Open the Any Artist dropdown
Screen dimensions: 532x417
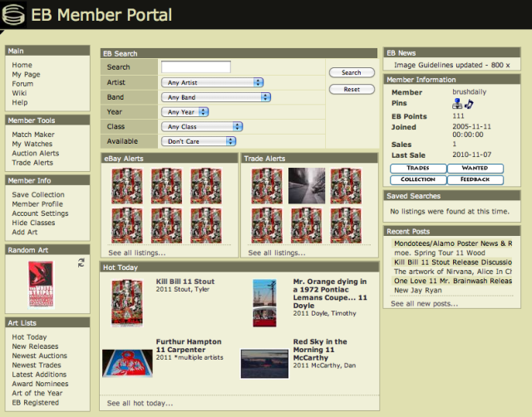213,82
